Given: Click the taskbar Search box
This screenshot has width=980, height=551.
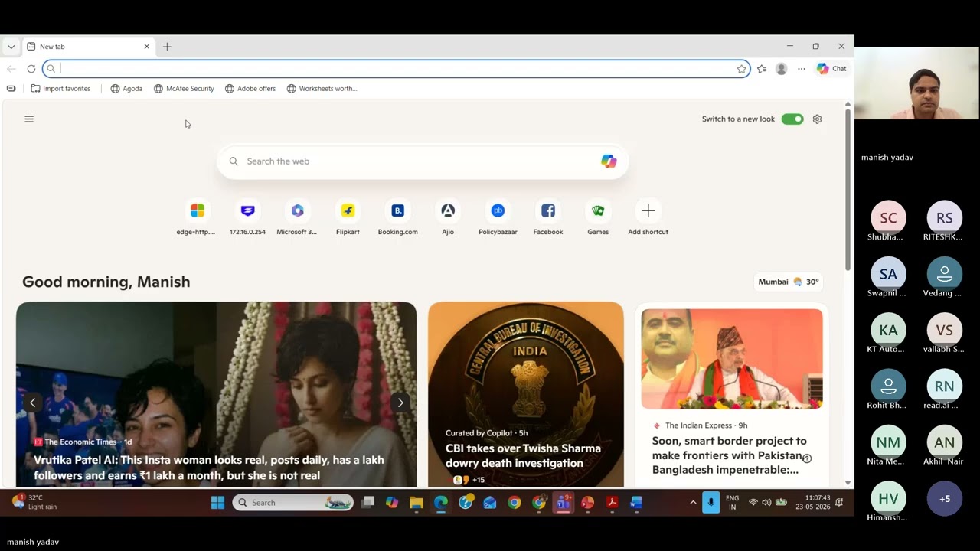Looking at the screenshot, I should pyautogui.click(x=293, y=503).
